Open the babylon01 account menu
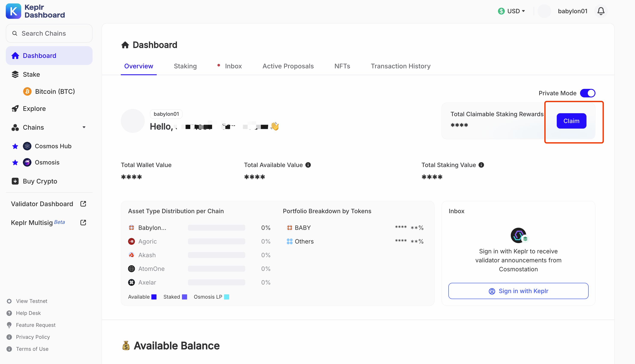Image resolution: width=635 pixels, height=364 pixels. [573, 11]
